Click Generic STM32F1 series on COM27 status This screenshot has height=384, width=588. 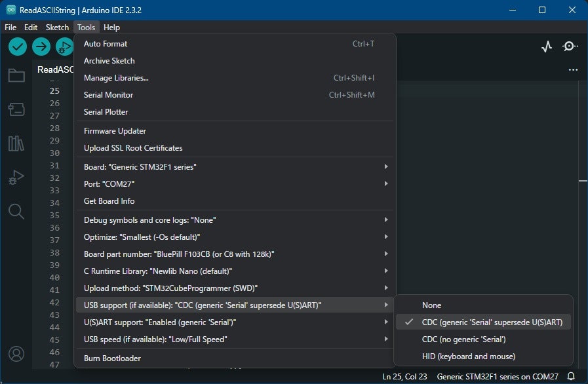coord(498,377)
